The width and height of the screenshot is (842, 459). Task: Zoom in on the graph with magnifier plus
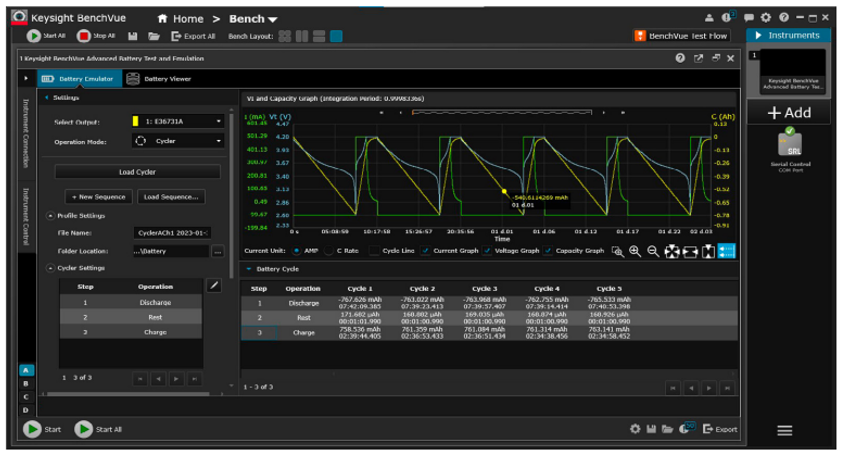pyautogui.click(x=635, y=251)
